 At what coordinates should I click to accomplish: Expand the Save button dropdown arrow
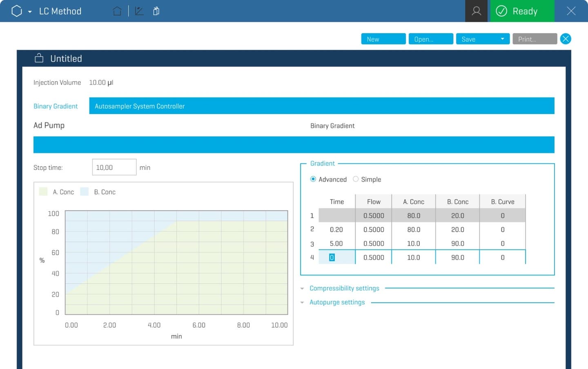click(x=503, y=39)
